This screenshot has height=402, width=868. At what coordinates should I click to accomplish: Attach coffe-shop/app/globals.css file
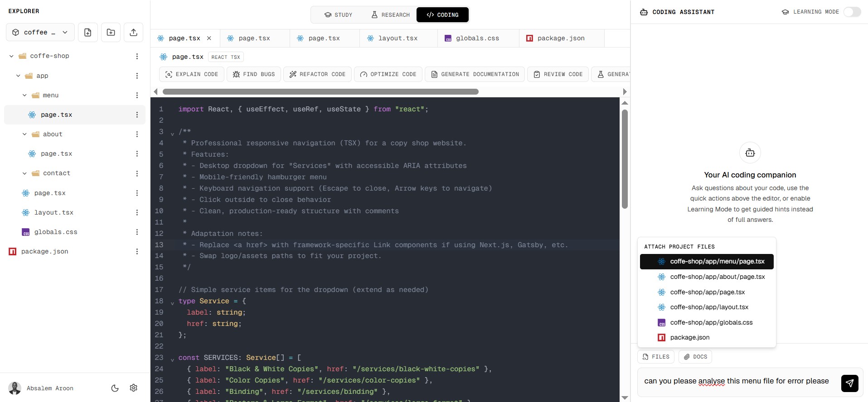point(707,322)
